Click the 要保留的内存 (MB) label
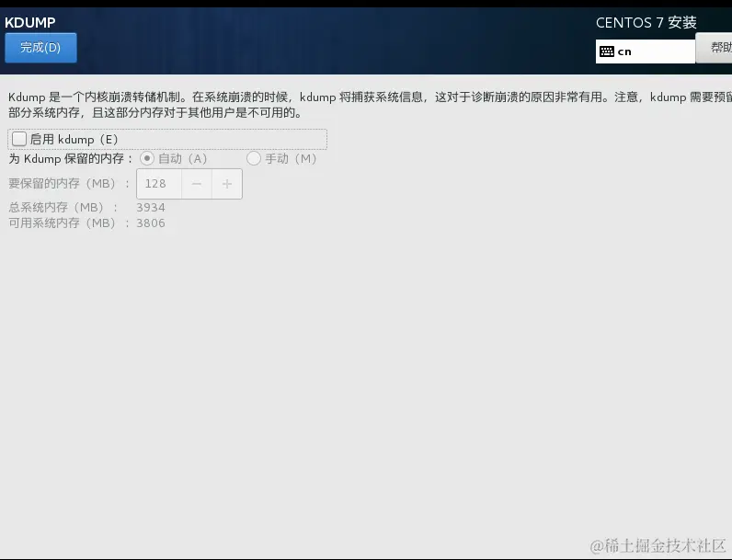Viewport: 732px width, 560px height. 69,183
